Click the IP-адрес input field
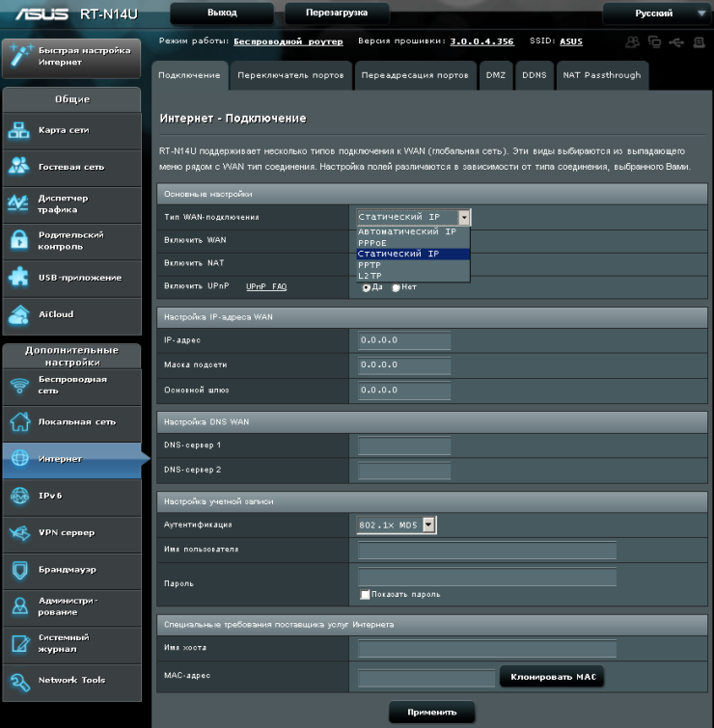714x728 pixels. (x=404, y=340)
